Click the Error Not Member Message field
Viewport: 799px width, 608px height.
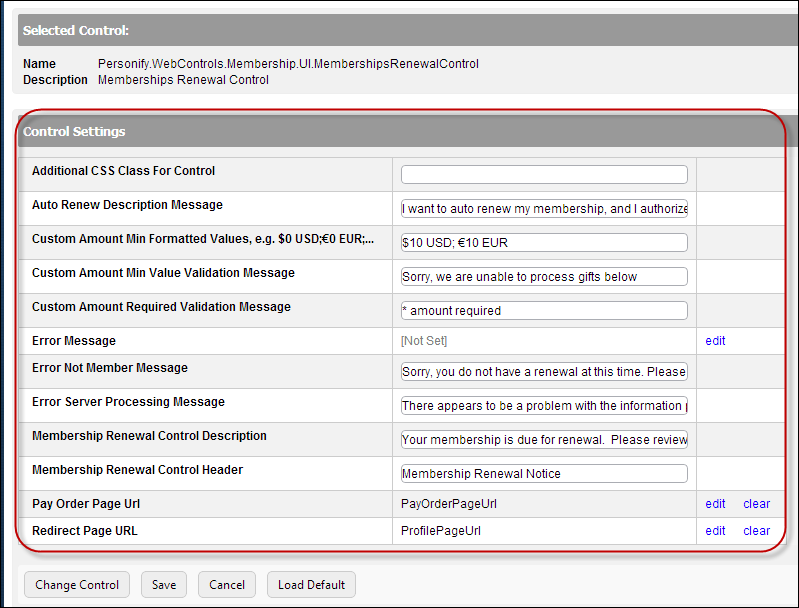[544, 372]
